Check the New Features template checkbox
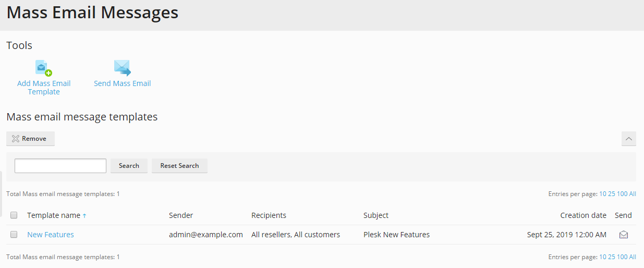 click(14, 235)
